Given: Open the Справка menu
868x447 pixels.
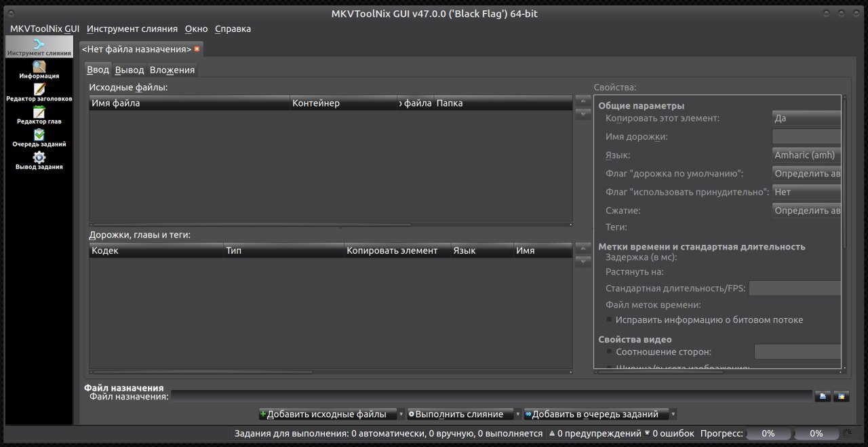Looking at the screenshot, I should [x=233, y=28].
